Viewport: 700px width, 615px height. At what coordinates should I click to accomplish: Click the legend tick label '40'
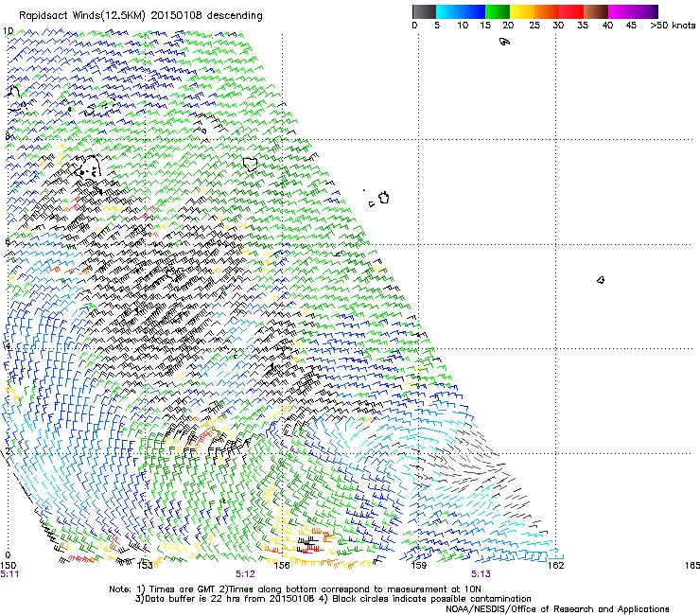tap(607, 26)
